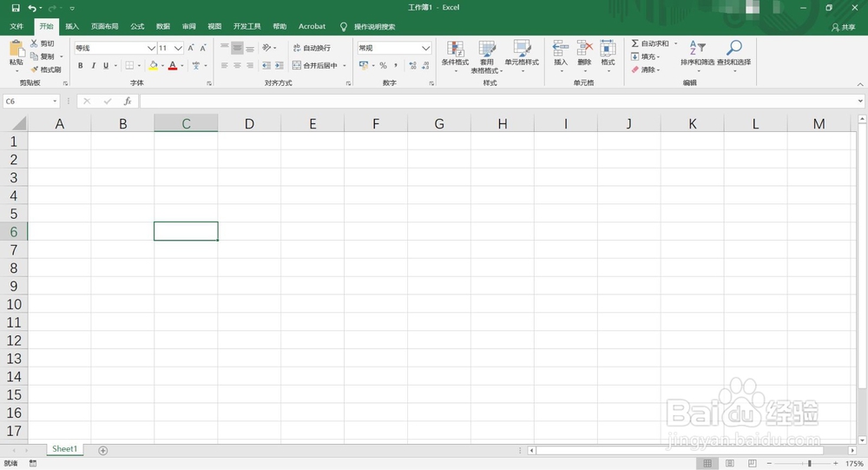Decrease decimal places

[425, 65]
